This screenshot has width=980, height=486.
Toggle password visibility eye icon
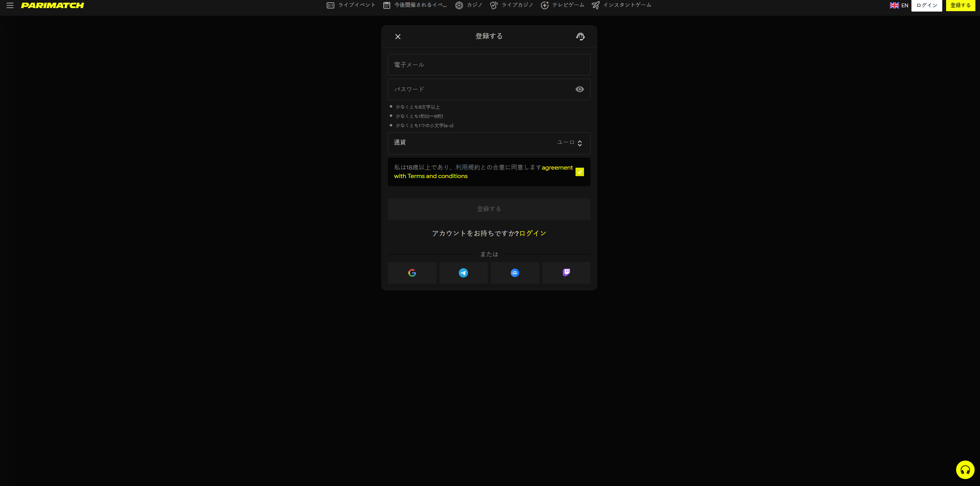pyautogui.click(x=579, y=89)
